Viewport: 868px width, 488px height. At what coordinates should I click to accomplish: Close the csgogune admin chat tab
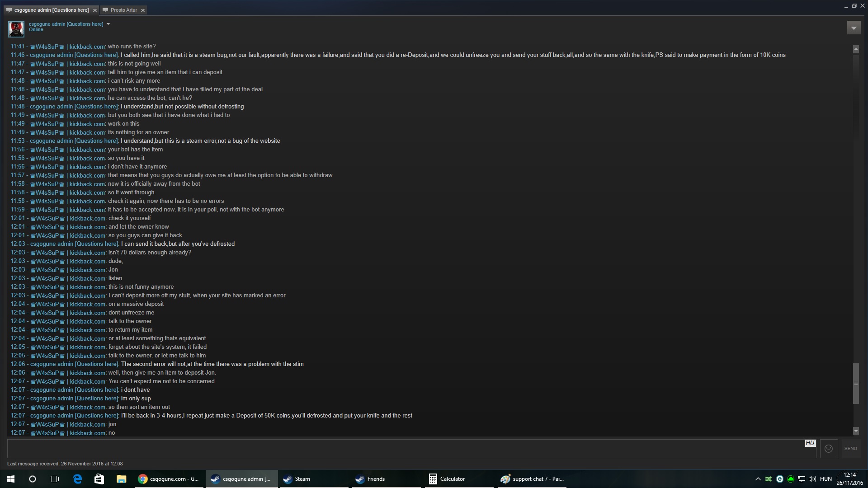[94, 10]
